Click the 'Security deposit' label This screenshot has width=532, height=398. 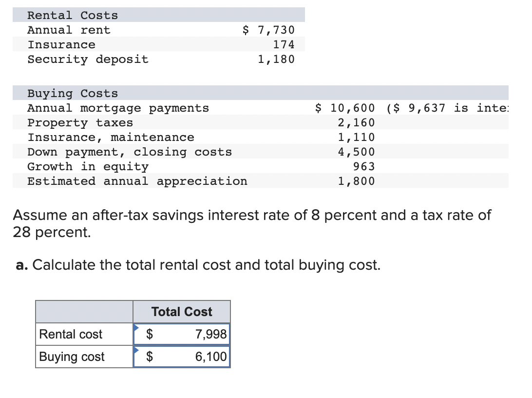coord(88,60)
